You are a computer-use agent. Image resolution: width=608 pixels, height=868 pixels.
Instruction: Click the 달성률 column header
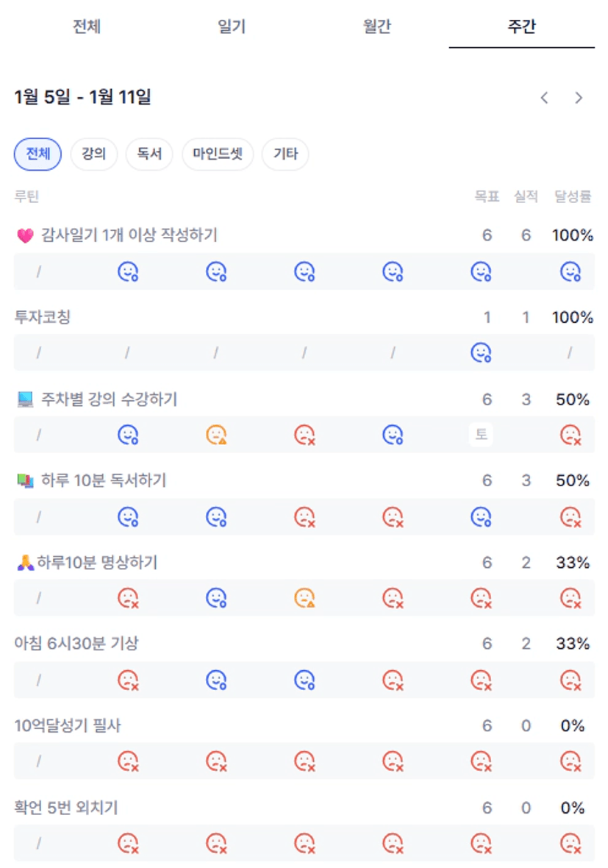tap(573, 196)
